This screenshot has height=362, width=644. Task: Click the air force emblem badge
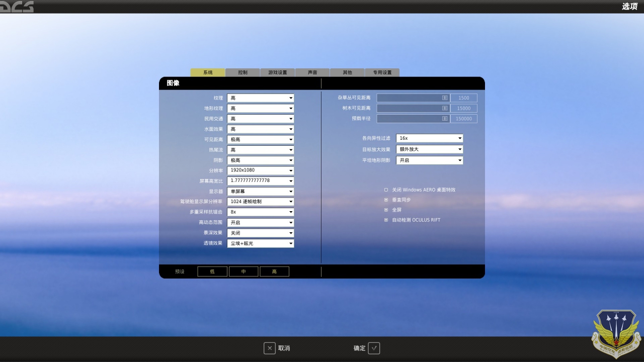616,333
